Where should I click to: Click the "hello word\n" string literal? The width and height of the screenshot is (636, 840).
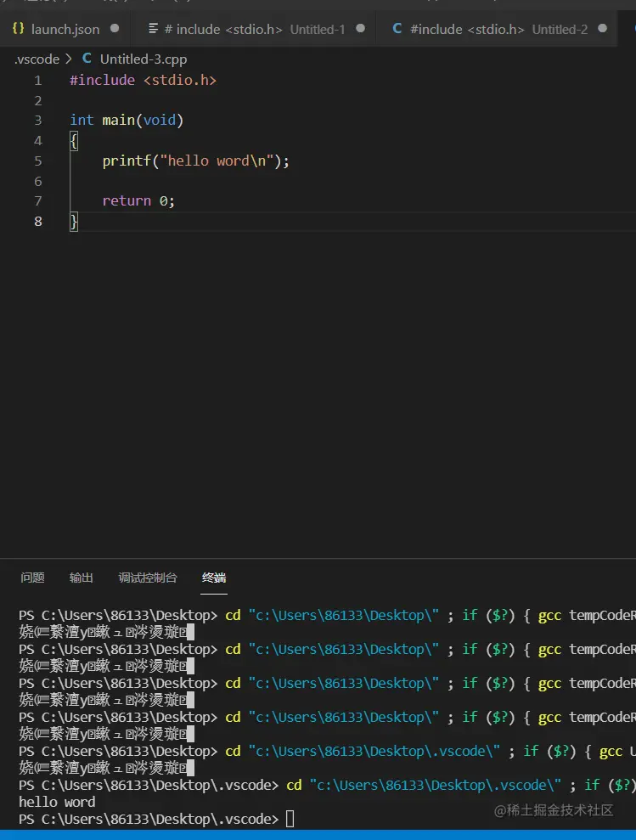(217, 161)
